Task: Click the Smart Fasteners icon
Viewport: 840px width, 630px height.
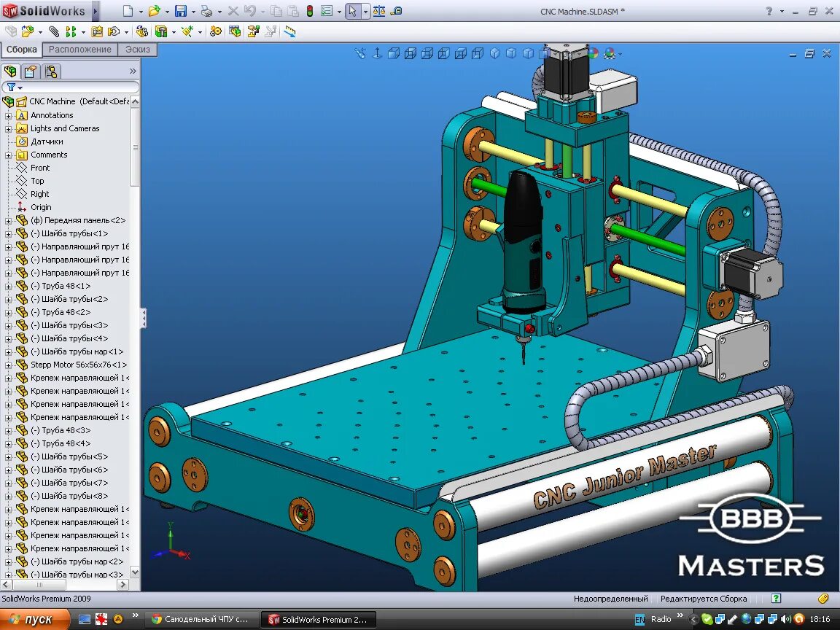Action: [97, 31]
